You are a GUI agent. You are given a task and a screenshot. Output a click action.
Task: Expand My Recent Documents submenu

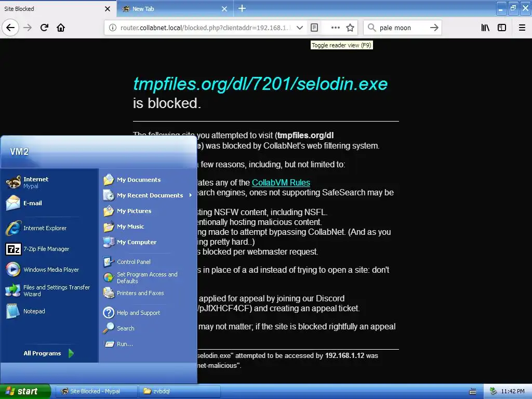coord(148,195)
